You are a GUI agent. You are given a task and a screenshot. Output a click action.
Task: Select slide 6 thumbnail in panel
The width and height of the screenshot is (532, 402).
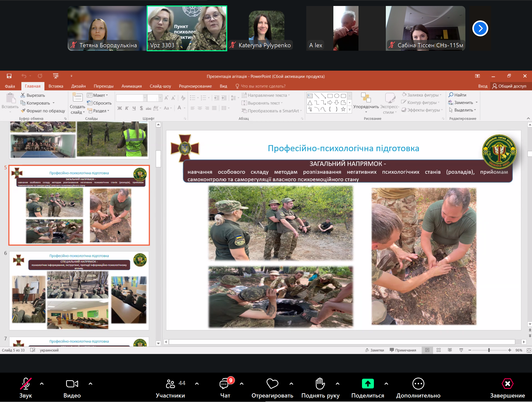[79, 291]
